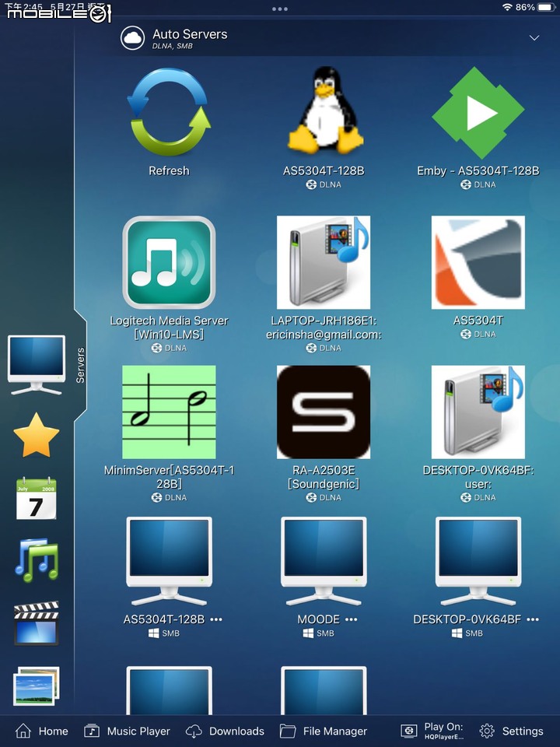Open Favorites star icon in sidebar

(x=37, y=435)
